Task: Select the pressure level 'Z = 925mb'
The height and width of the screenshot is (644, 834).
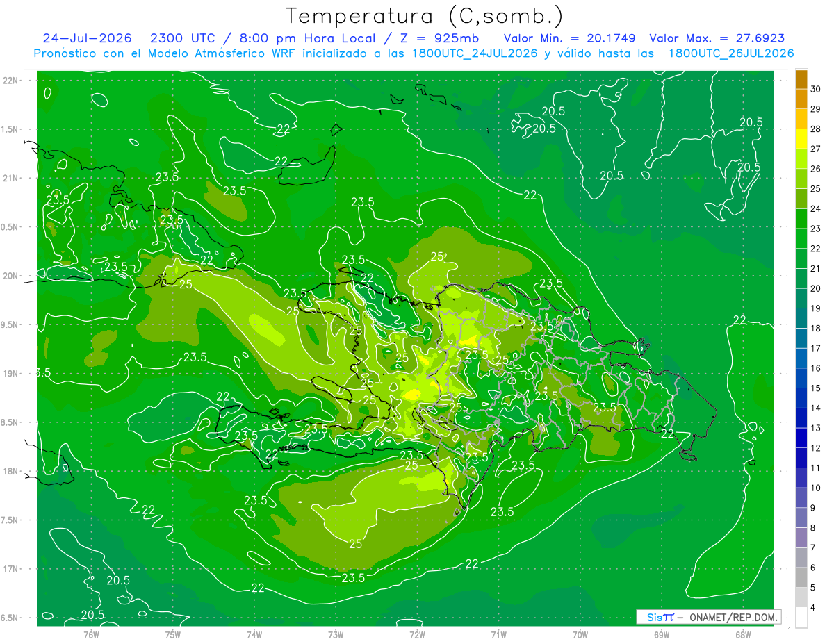Action: click(x=439, y=38)
